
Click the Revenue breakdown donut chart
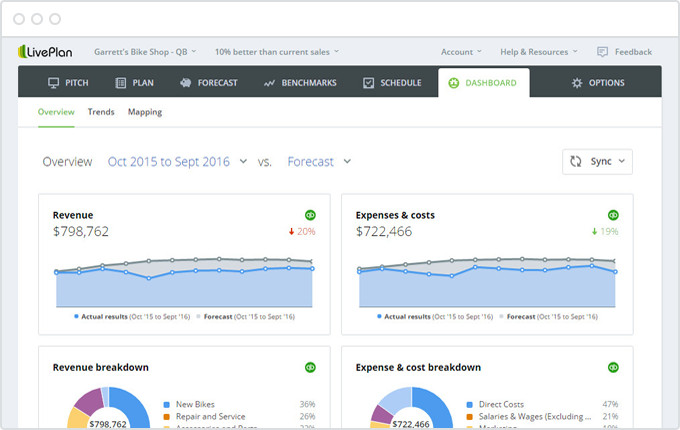tap(108, 408)
